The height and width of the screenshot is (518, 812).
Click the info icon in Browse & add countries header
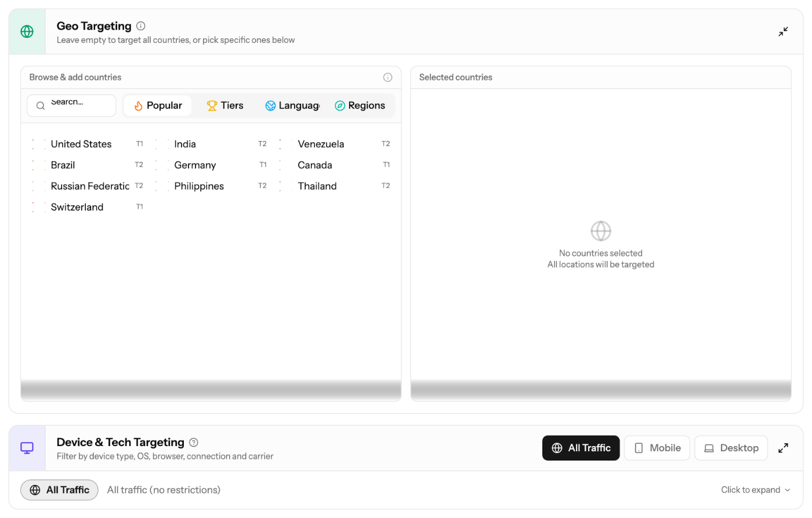(x=388, y=78)
